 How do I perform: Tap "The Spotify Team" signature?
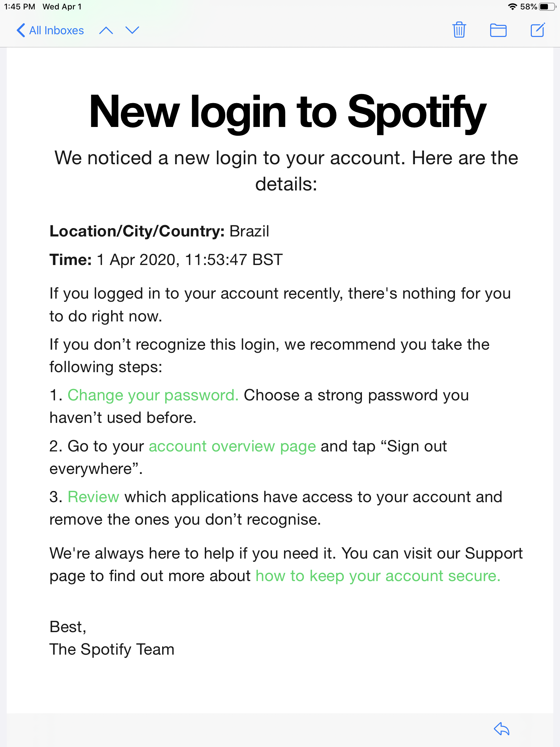pos(112,649)
